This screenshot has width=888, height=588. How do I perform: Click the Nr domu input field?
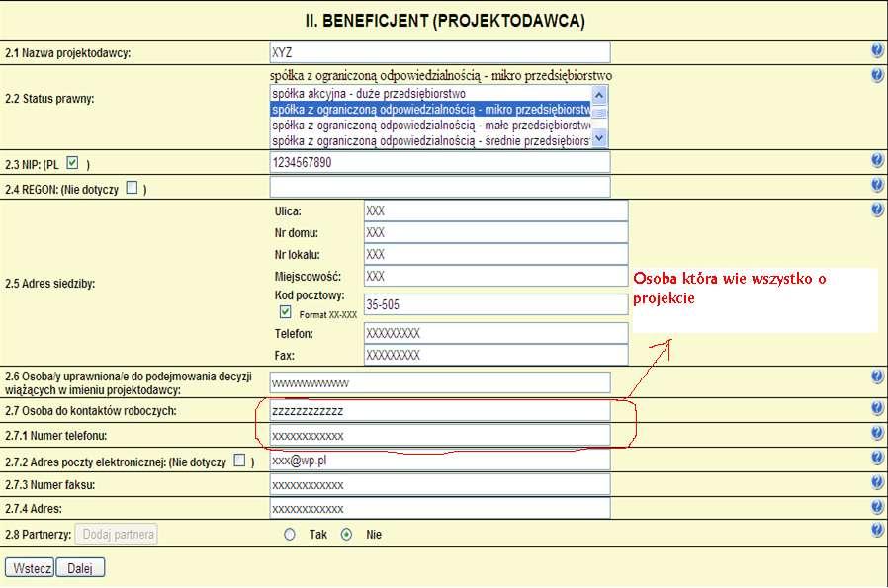coord(496,232)
